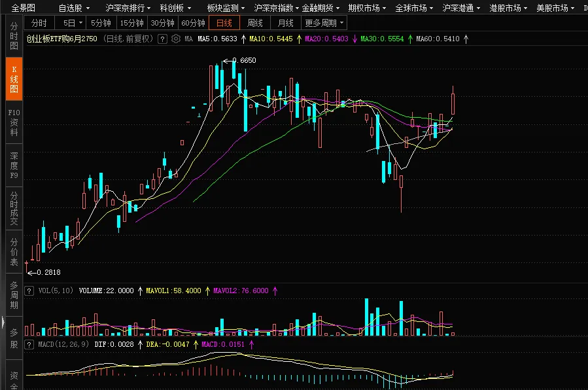
Task: Click the MA indicator help question icon
Action: pos(162,39)
